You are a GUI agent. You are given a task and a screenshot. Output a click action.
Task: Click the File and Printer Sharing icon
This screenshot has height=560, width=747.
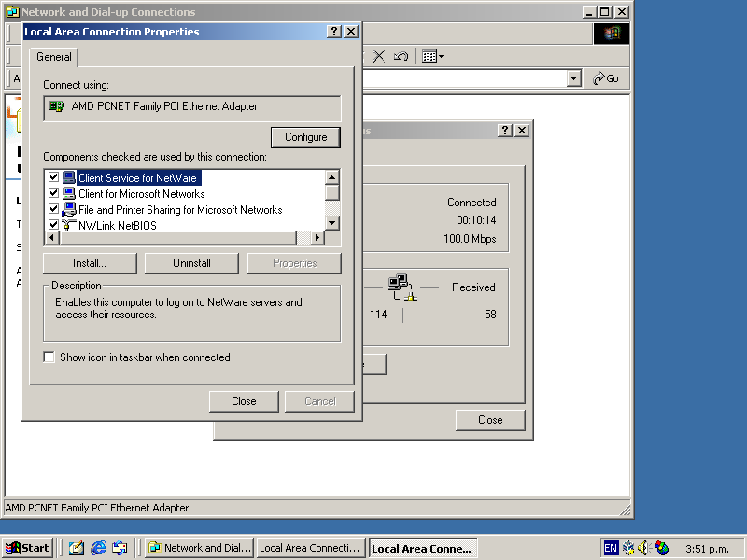click(x=69, y=209)
